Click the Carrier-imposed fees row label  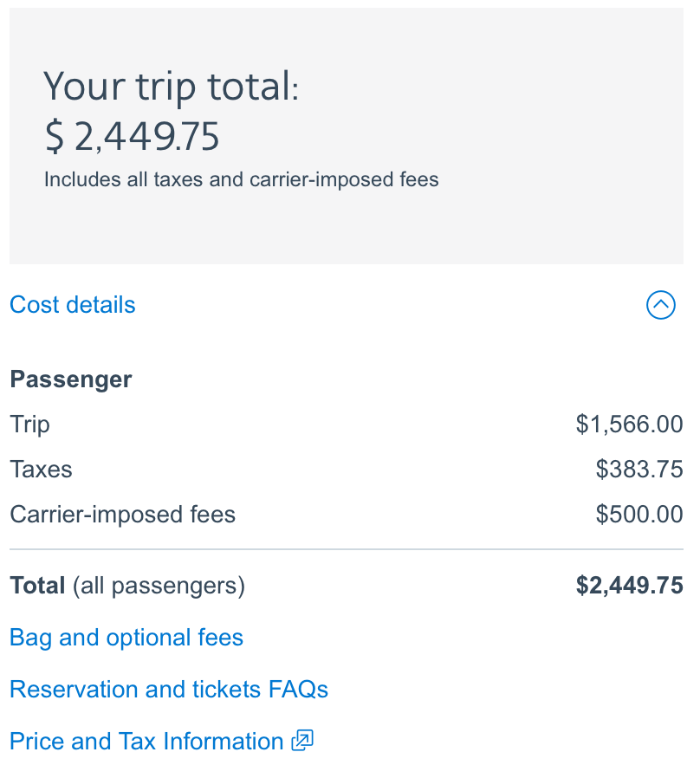tap(123, 515)
